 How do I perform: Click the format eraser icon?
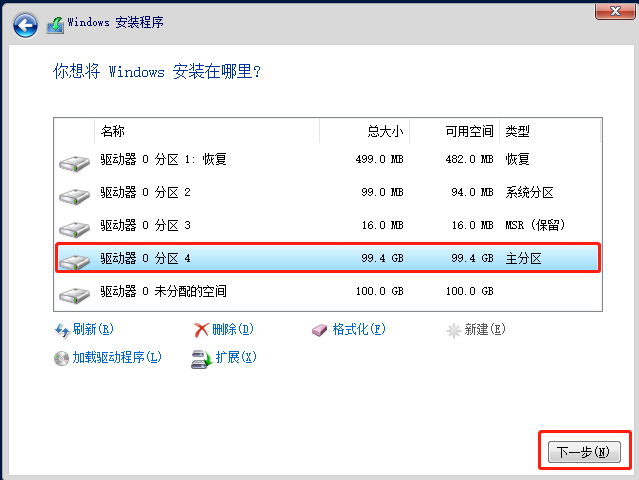[319, 330]
